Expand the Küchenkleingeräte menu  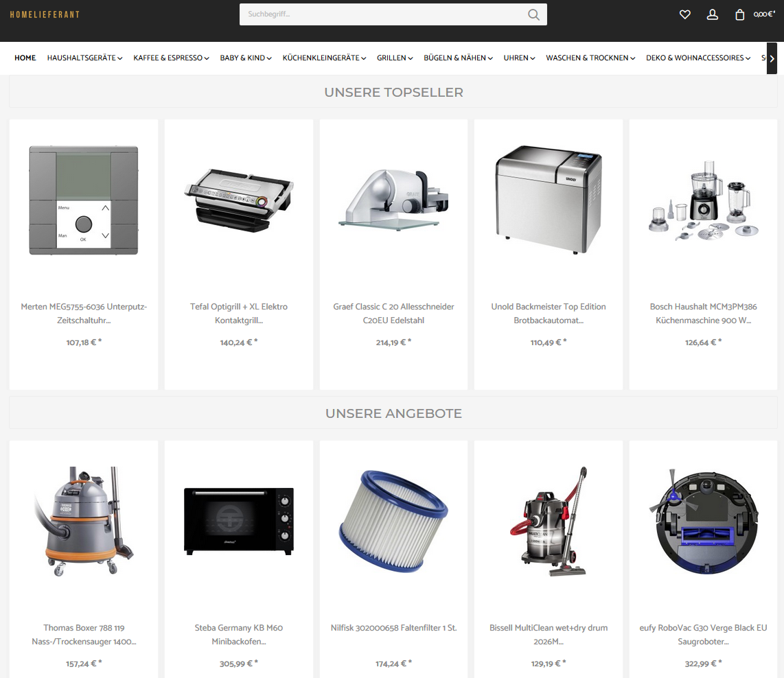[x=324, y=58]
